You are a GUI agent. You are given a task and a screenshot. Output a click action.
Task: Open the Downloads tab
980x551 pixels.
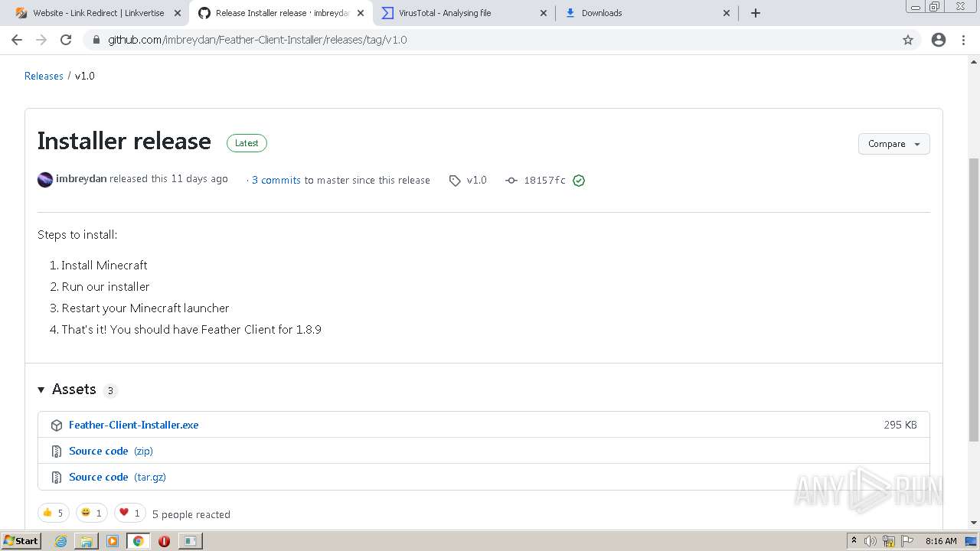pos(648,13)
